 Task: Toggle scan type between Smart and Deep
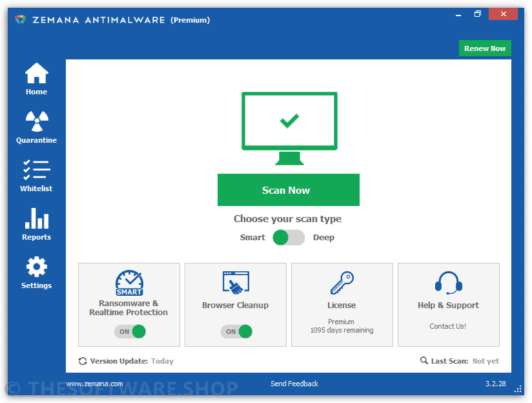289,237
